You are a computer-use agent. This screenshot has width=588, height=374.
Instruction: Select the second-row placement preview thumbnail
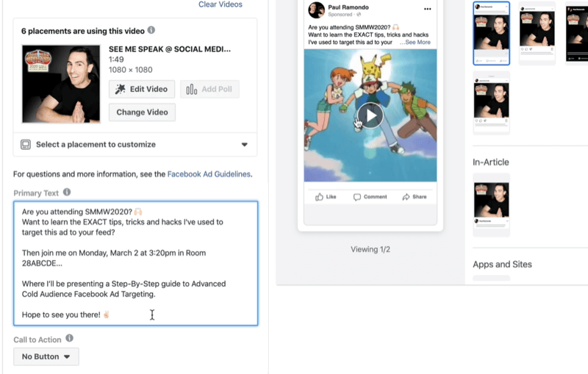tap(491, 103)
